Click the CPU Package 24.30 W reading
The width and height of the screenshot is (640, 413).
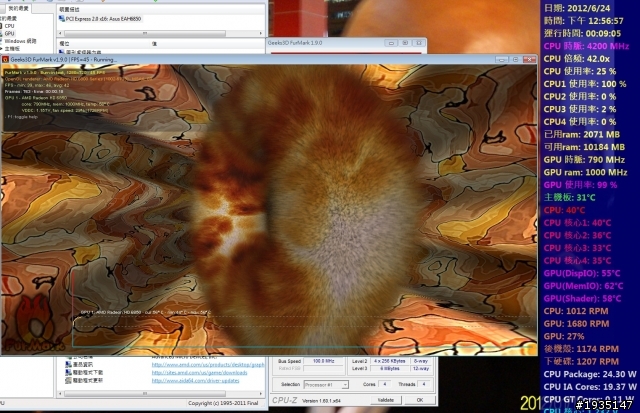pos(590,374)
